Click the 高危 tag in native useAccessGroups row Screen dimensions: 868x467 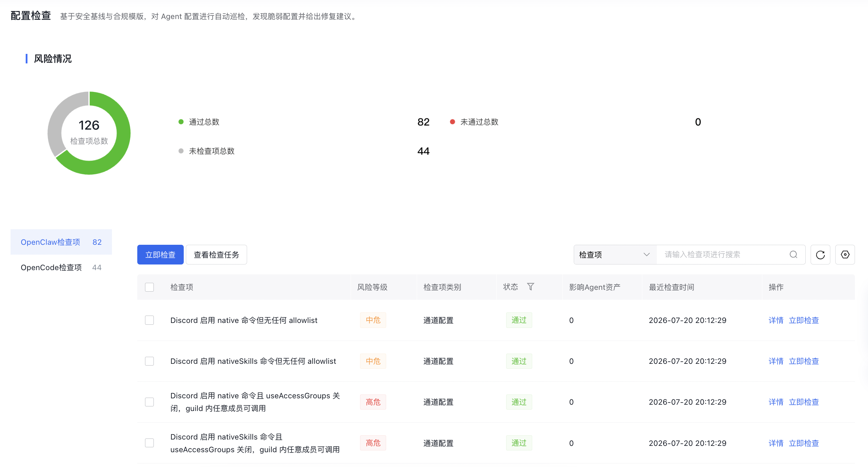[x=373, y=402]
